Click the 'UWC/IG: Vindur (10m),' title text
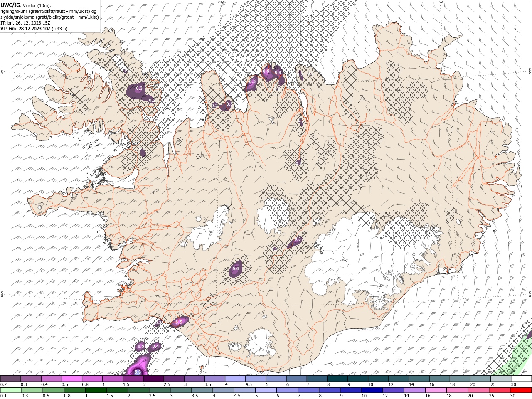Screen dimensions: 532x399 click(x=26, y=5)
